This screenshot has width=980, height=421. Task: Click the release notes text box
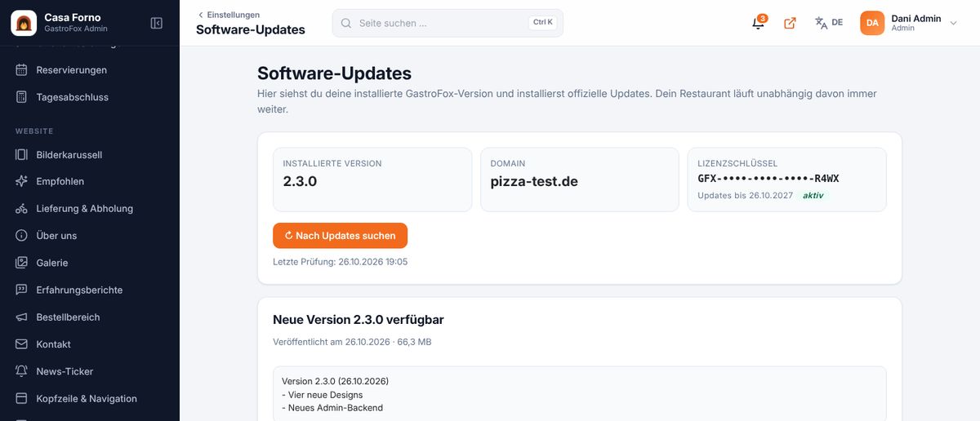point(580,393)
